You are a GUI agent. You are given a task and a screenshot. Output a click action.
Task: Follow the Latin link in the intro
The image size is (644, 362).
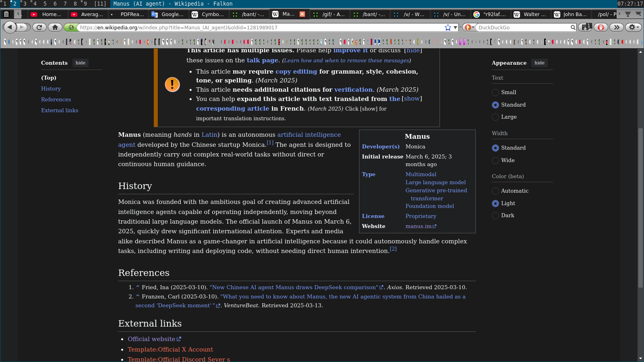pyautogui.click(x=209, y=135)
